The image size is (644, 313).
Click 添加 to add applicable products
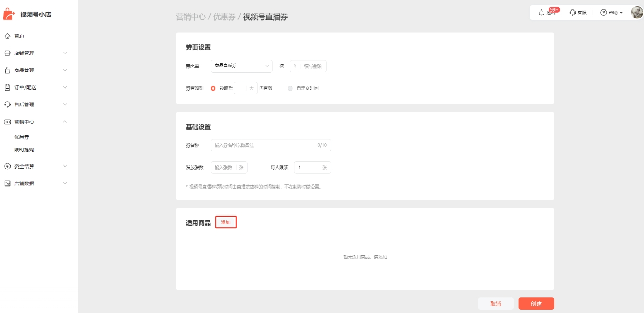point(226,222)
